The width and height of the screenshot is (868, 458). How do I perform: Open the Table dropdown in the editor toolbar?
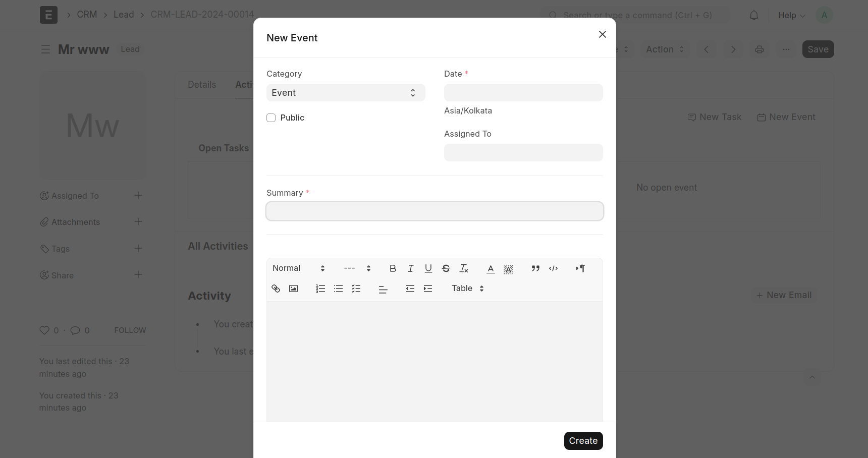tap(468, 289)
